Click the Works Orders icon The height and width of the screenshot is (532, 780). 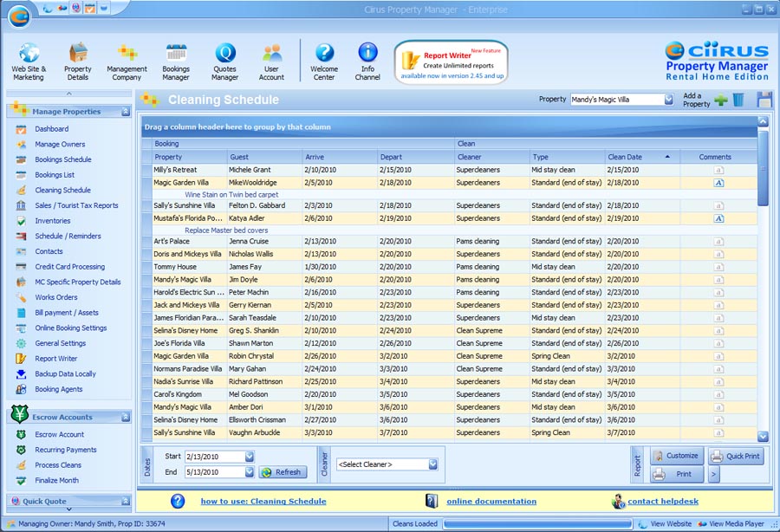21,297
